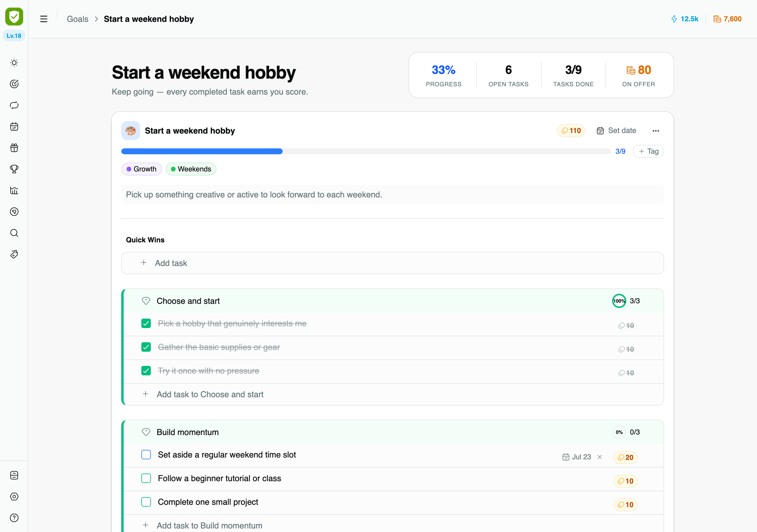Remove the Jul 23 date with X

click(x=600, y=457)
